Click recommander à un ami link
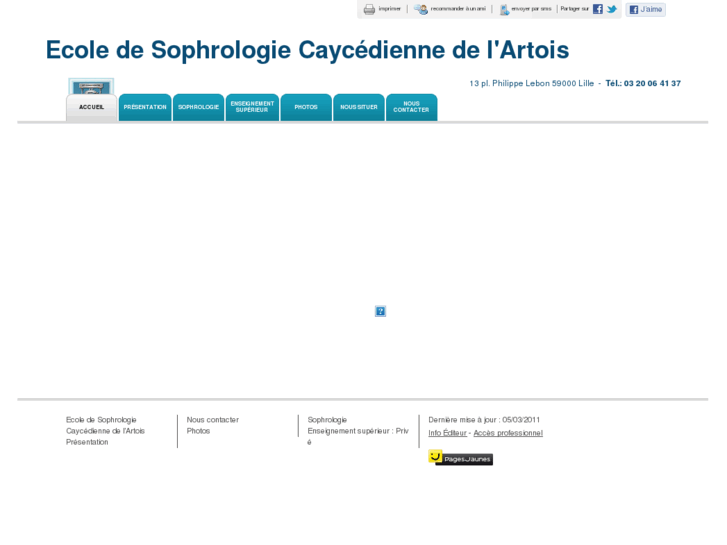This screenshot has width=727, height=545. pyautogui.click(x=458, y=9)
